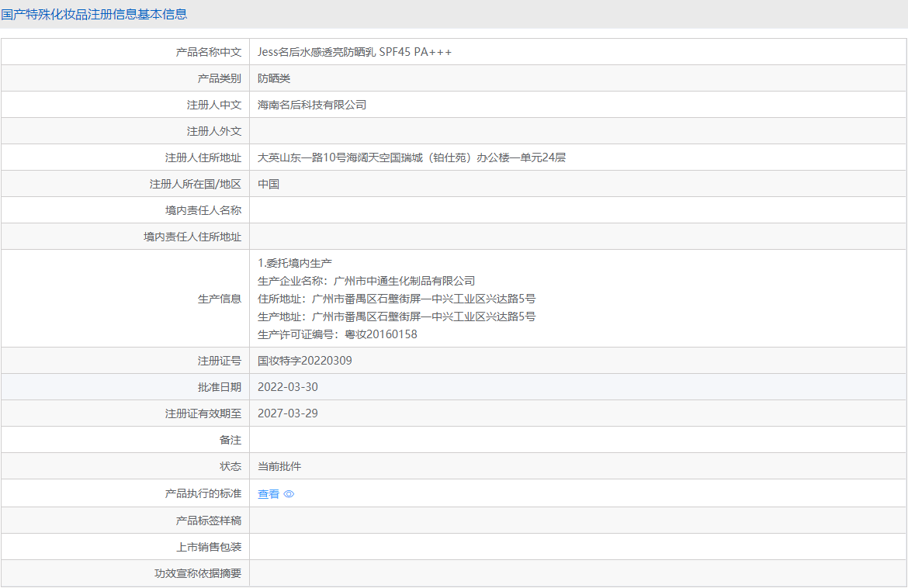Click the 防晒类 category value

(x=274, y=78)
